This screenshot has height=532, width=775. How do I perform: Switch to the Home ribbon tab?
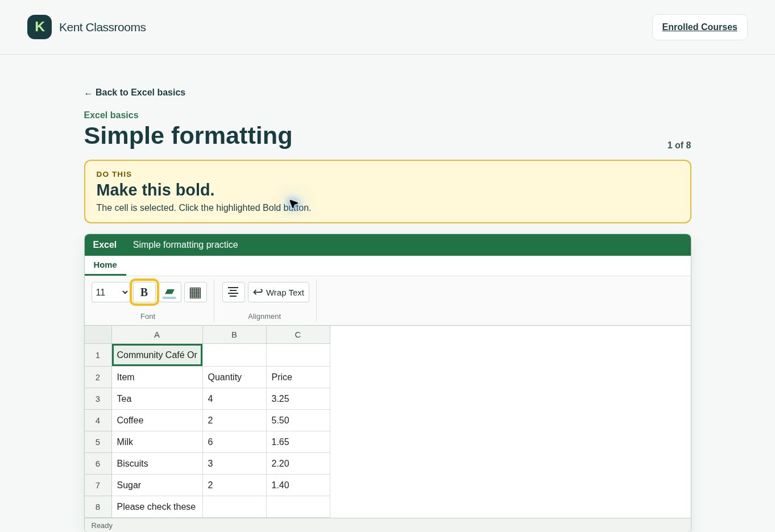pos(105,265)
